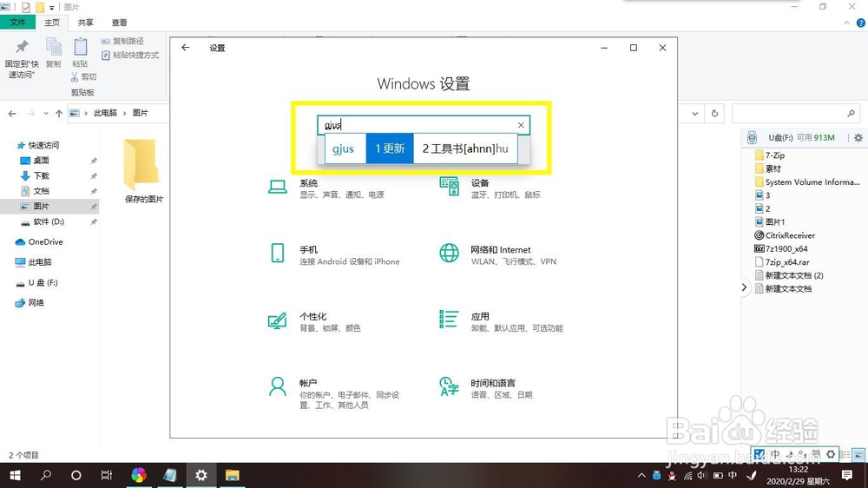Go back using the Settings back arrow
868x488 pixels.
pyautogui.click(x=186, y=48)
